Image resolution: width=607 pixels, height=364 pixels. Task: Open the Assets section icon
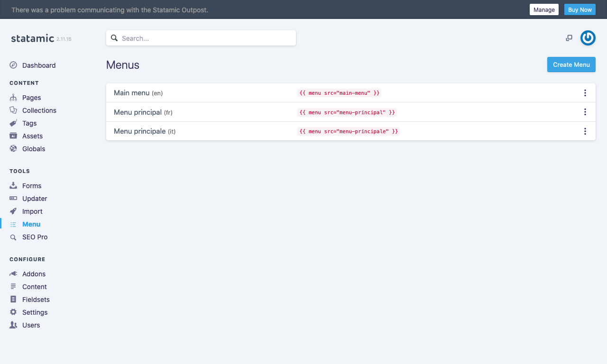(x=13, y=136)
